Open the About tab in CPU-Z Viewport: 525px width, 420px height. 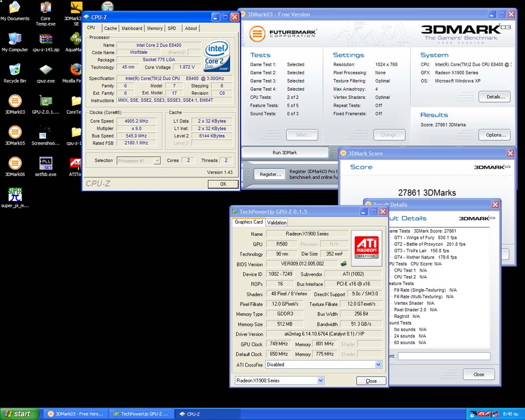pyautogui.click(x=191, y=29)
